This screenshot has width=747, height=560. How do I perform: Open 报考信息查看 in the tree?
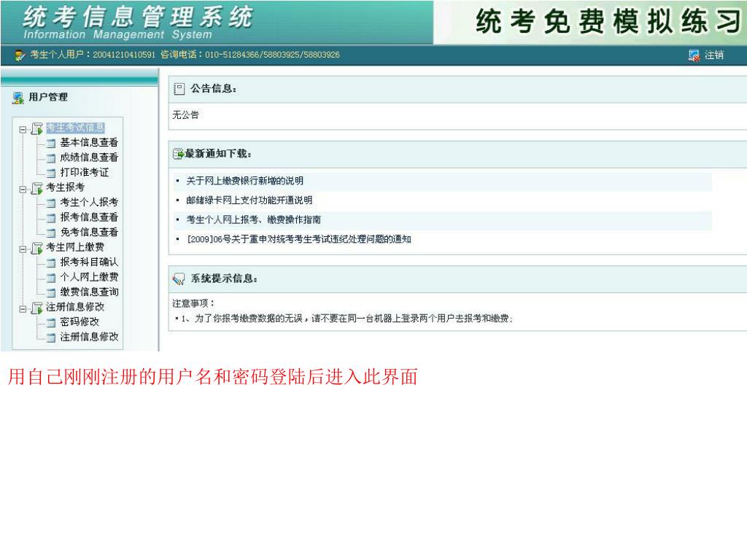(x=89, y=217)
